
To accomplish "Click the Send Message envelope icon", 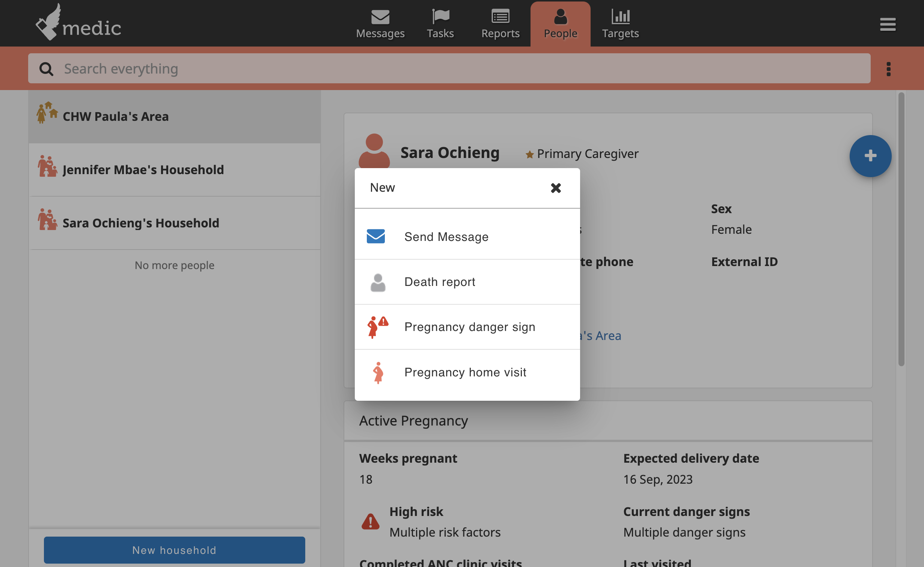I will [376, 236].
